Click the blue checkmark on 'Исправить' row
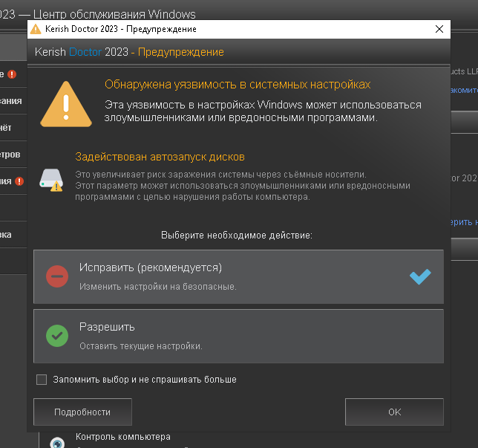The width and height of the screenshot is (478, 448). pyautogui.click(x=420, y=276)
